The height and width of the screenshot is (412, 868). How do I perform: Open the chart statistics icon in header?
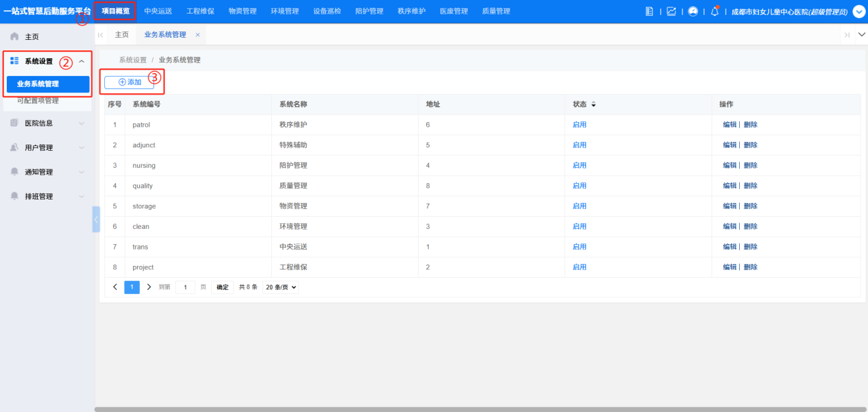pyautogui.click(x=671, y=12)
